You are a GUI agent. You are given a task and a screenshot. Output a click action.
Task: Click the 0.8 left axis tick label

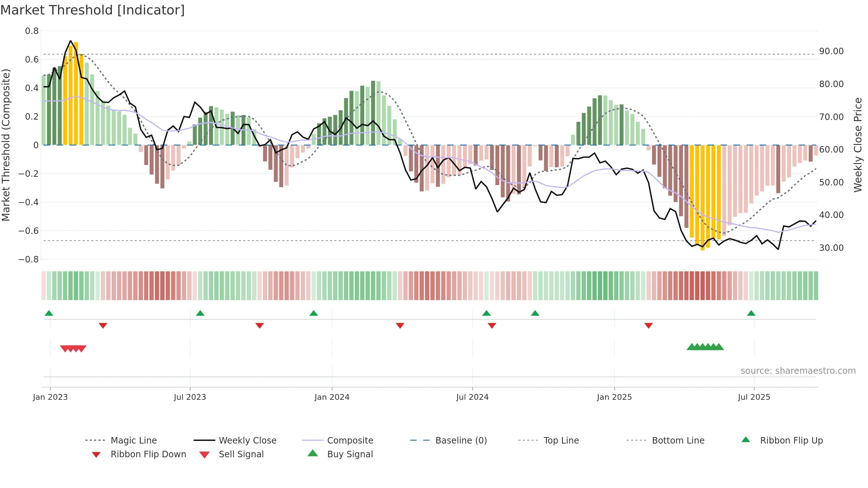pos(32,31)
